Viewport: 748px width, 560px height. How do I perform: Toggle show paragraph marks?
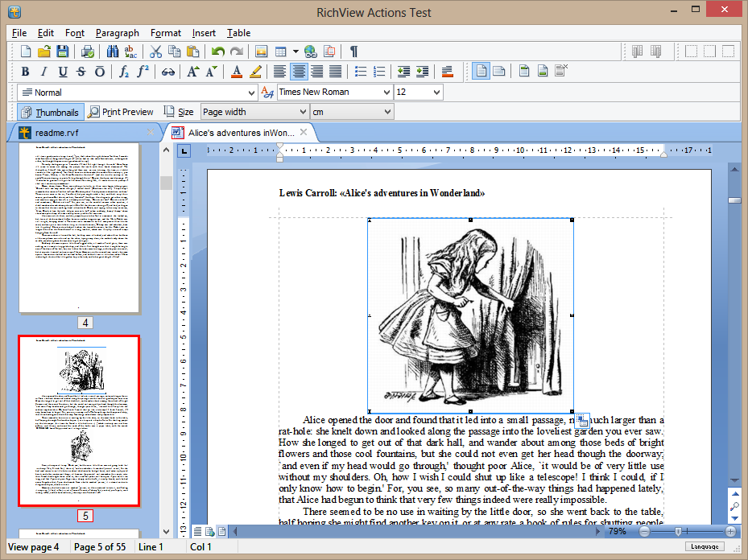(353, 51)
